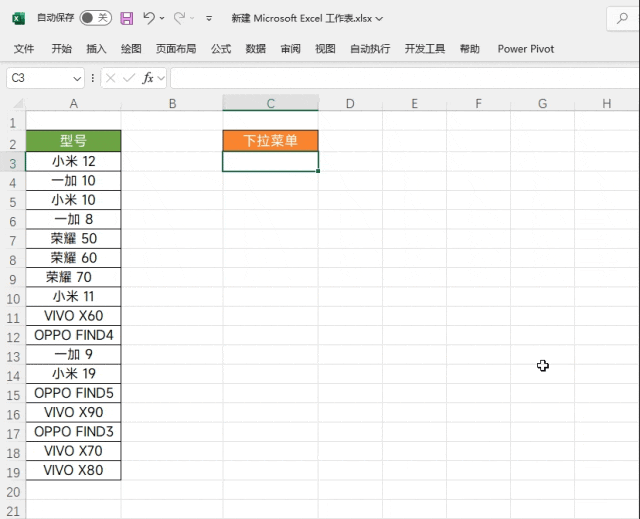
Task: Click cell containing 一加 9
Action: click(73, 355)
